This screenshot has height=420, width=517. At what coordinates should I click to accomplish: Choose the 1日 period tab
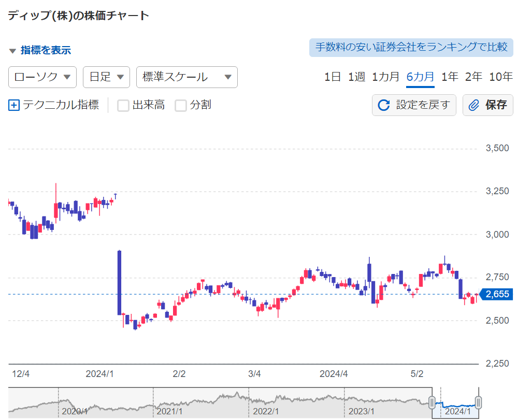[333, 77]
